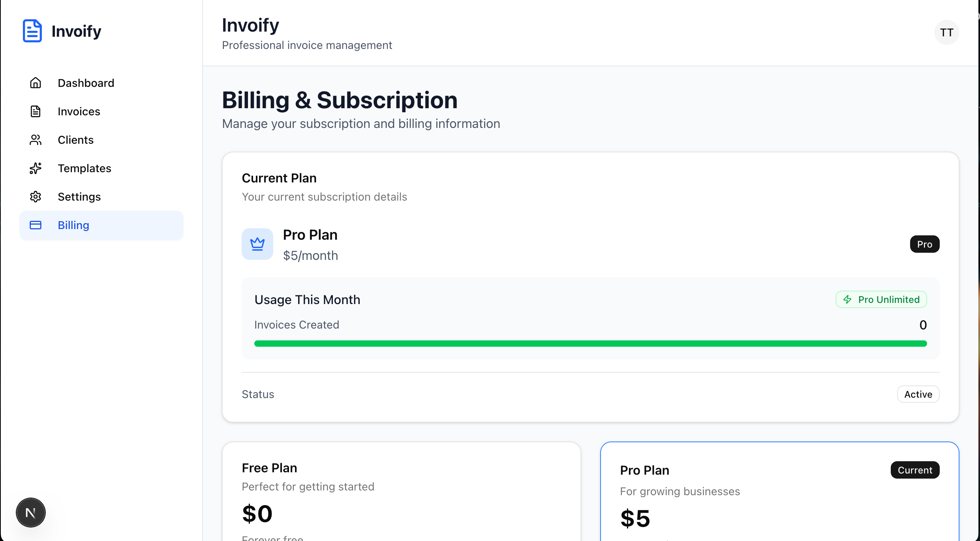Click the Dashboard house icon
Viewport: 980px width, 541px height.
tap(36, 83)
